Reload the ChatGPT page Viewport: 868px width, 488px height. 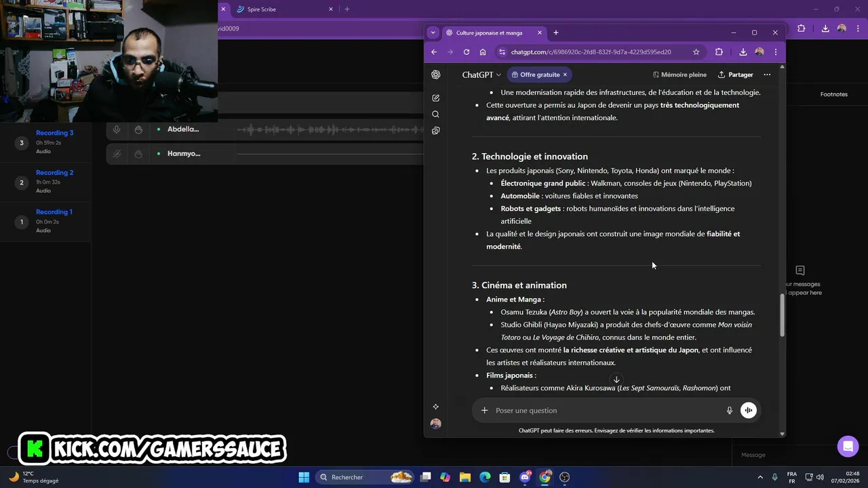pyautogui.click(x=467, y=52)
